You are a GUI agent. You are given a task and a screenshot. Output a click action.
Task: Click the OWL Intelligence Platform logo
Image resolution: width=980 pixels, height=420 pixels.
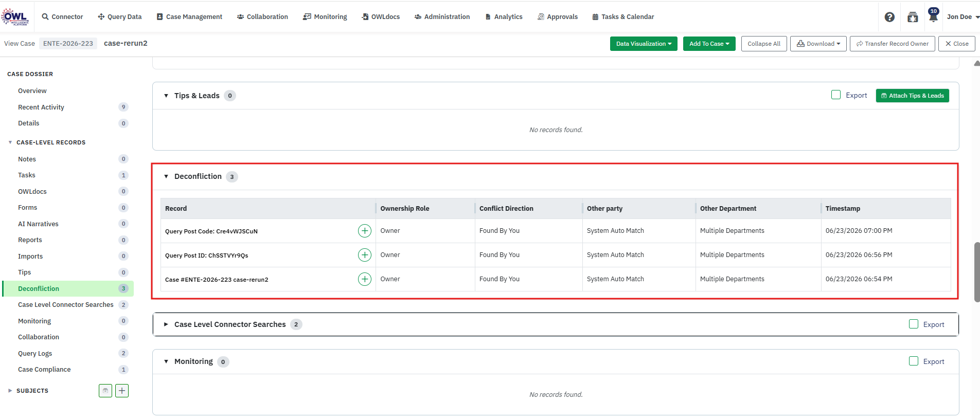coord(15,16)
